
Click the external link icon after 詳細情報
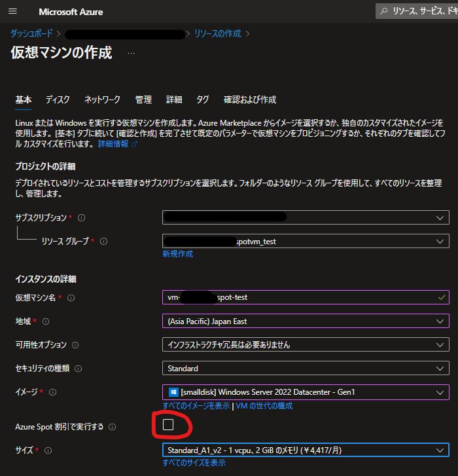click(134, 144)
